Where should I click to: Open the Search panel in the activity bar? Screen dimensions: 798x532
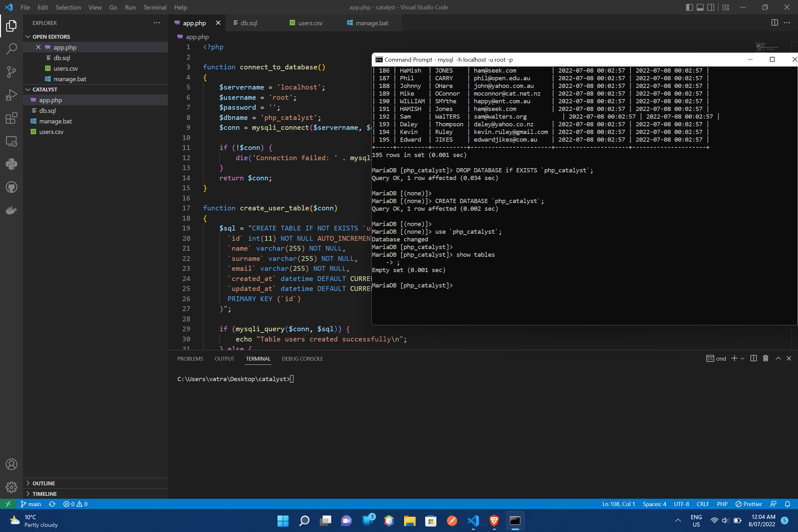pos(11,49)
